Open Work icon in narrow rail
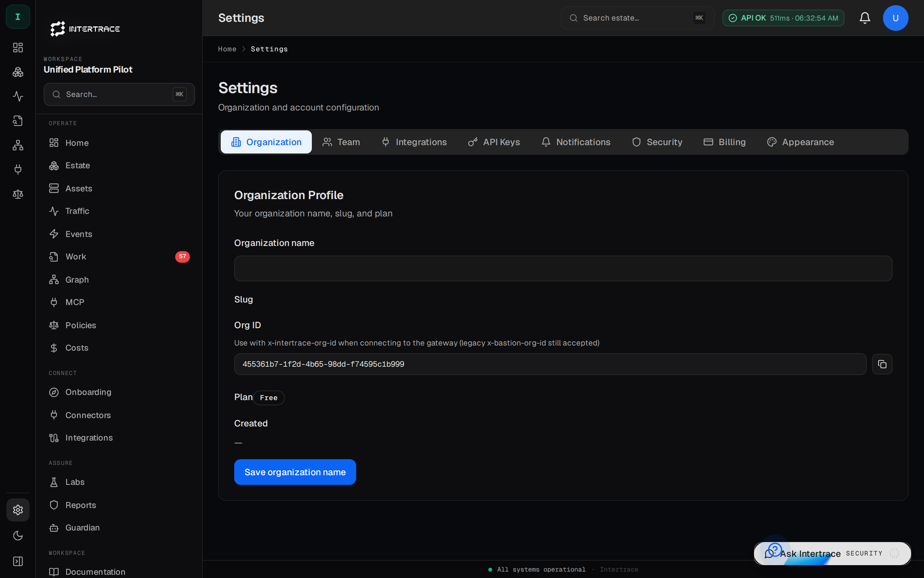 tap(18, 121)
